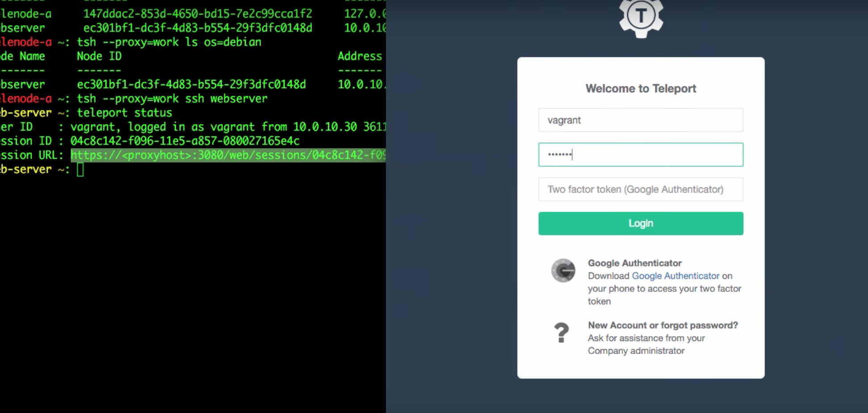This screenshot has height=413, width=868.
Task: Click the session ID 04c8c142 value in terminal
Action: (185, 141)
